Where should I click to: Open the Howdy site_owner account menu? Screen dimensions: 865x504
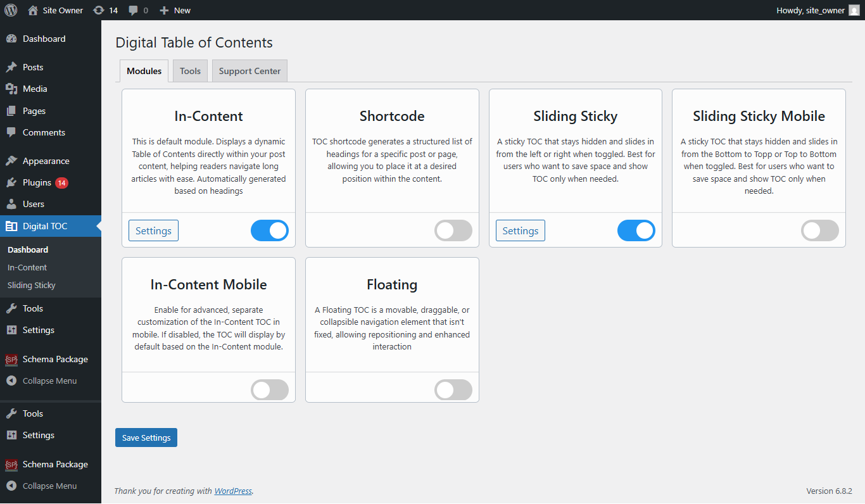[816, 9]
